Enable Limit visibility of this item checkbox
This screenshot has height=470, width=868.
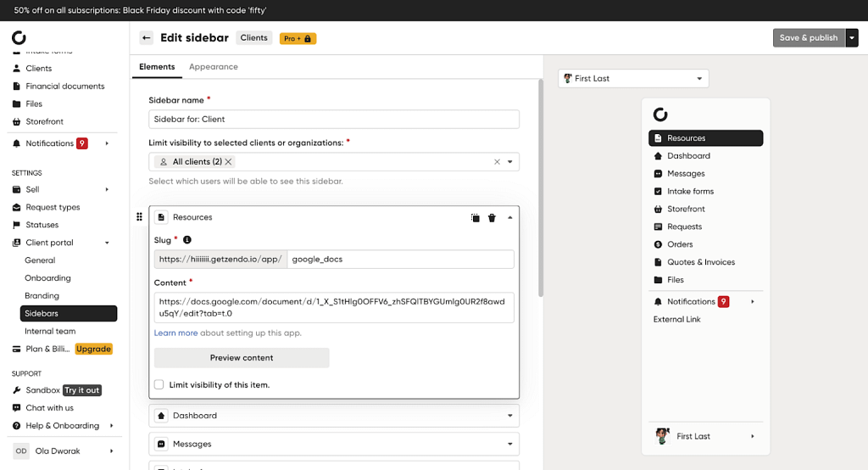(x=159, y=384)
